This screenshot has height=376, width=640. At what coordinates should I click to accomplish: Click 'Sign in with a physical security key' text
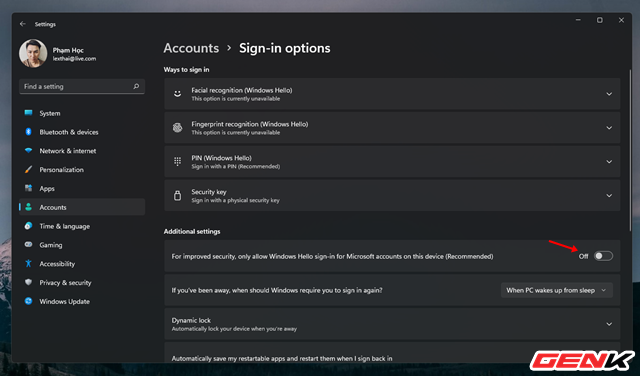point(236,200)
